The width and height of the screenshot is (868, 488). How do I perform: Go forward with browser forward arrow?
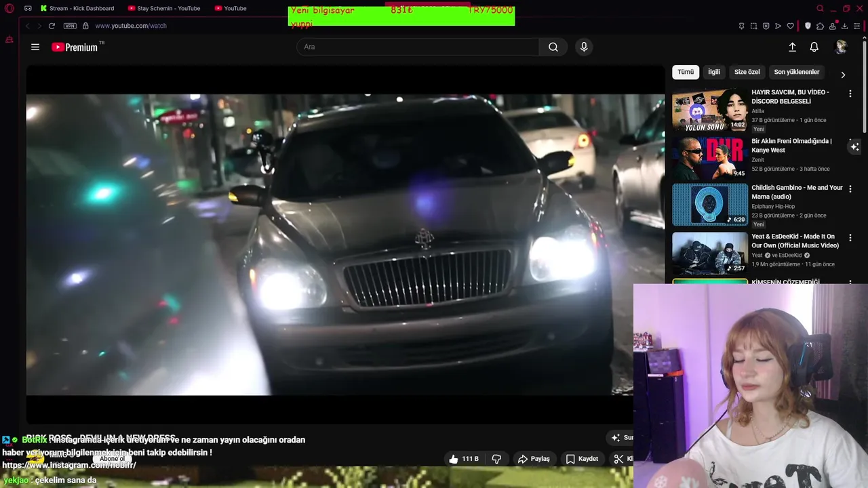pyautogui.click(x=39, y=26)
